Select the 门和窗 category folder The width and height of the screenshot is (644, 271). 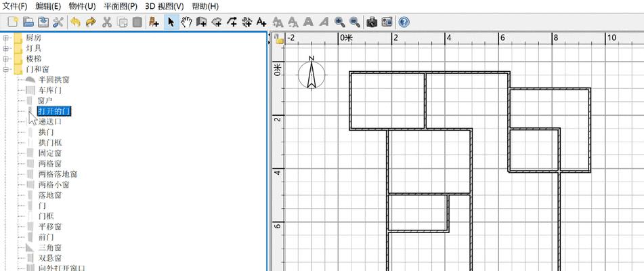(x=37, y=69)
